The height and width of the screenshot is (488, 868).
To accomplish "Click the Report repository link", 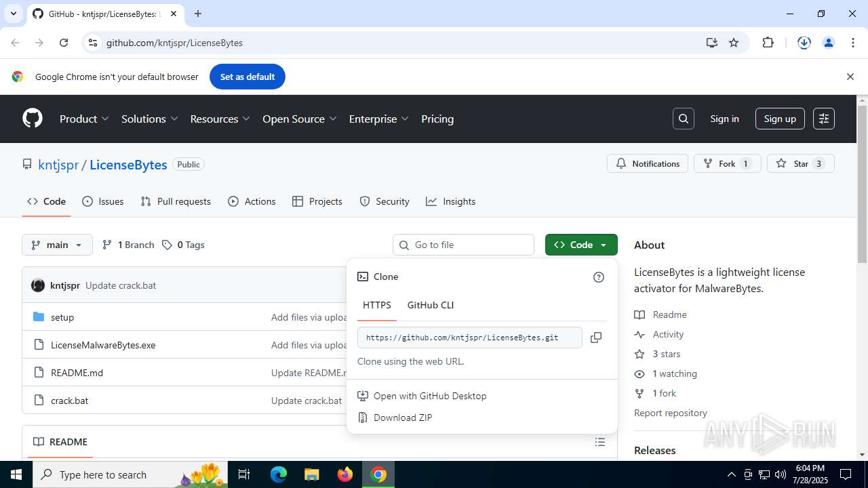I will 671,413.
